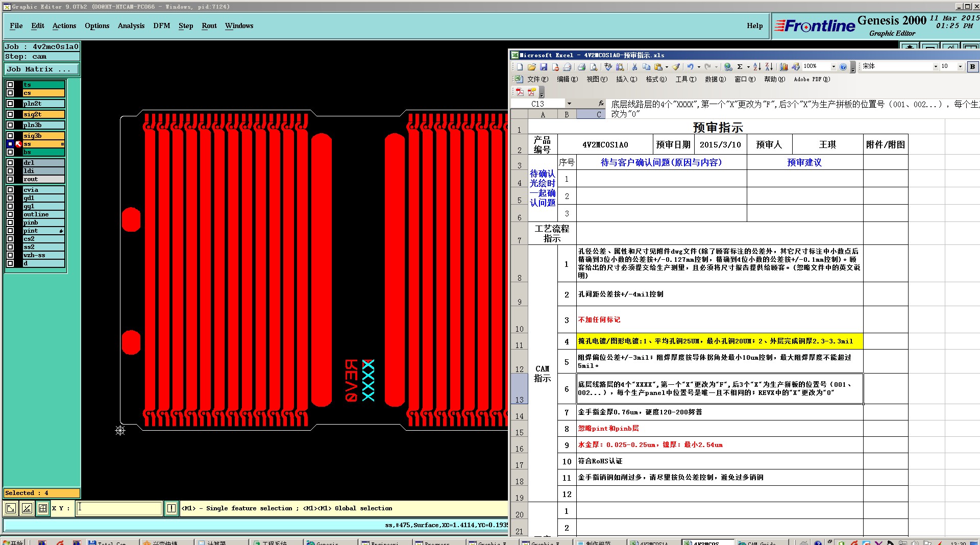Click the XY coordinate input field
The width and height of the screenshot is (980, 545).
coord(119,508)
